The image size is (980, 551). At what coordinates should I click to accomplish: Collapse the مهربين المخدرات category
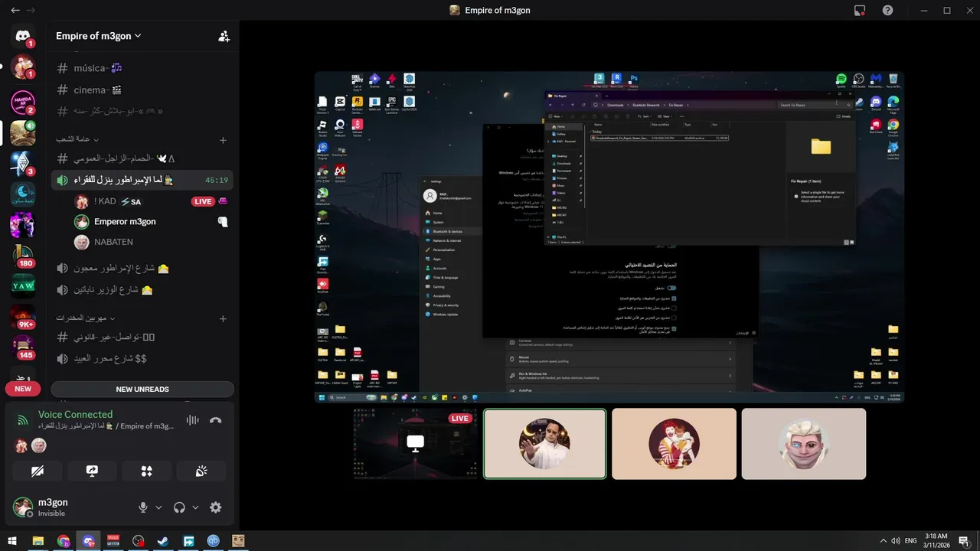click(x=85, y=318)
